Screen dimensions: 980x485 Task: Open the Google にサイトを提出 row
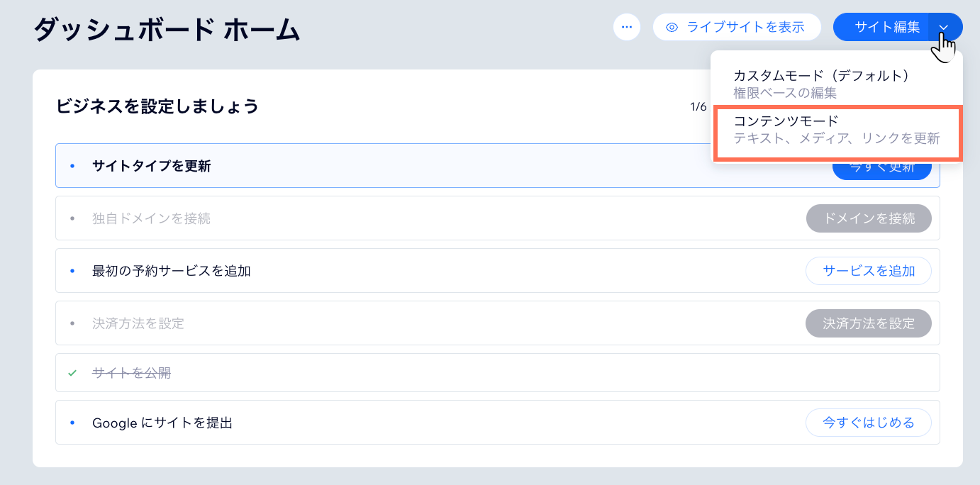click(x=498, y=423)
